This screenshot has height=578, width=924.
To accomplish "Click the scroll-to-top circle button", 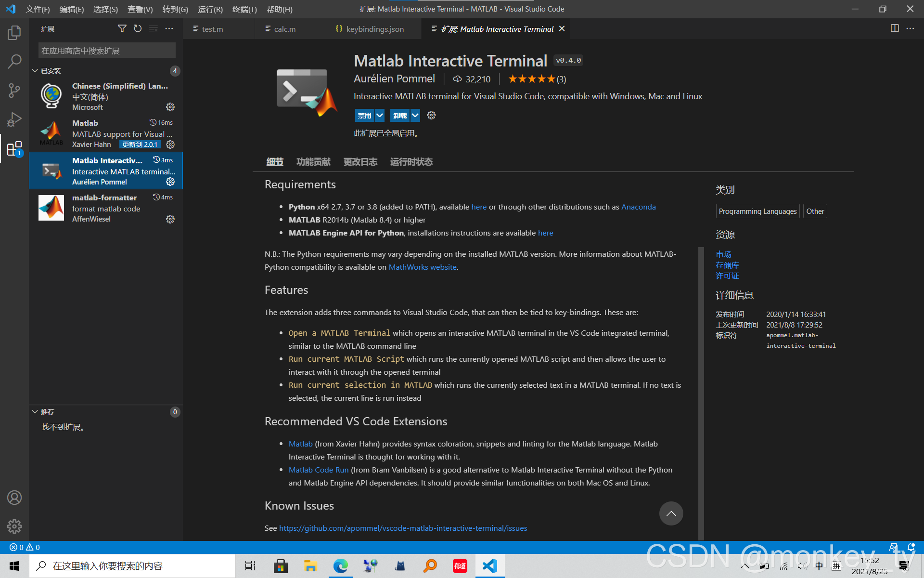I will click(x=671, y=513).
